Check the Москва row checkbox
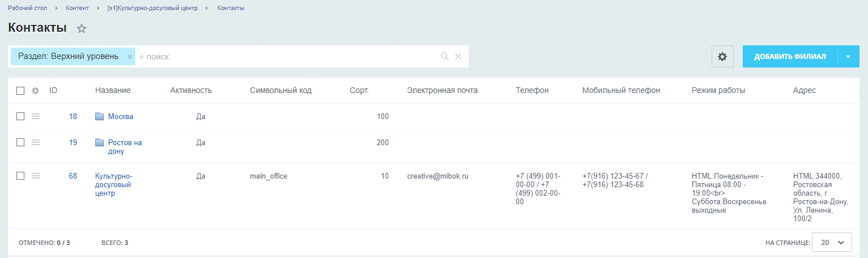The image size is (868, 258). click(x=20, y=116)
